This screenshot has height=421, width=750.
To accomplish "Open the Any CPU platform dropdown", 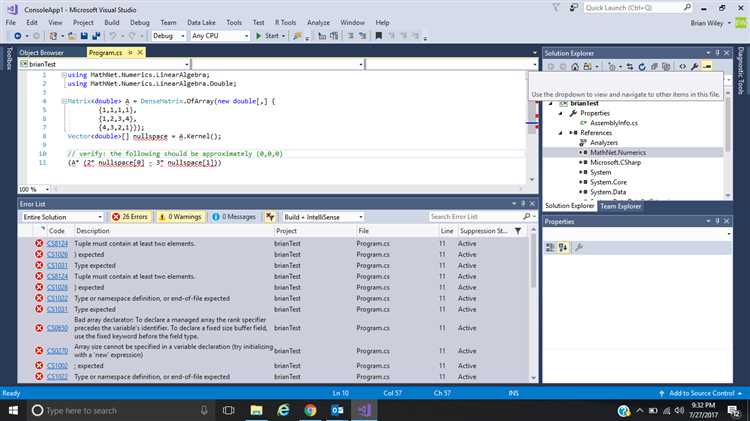I will point(220,36).
